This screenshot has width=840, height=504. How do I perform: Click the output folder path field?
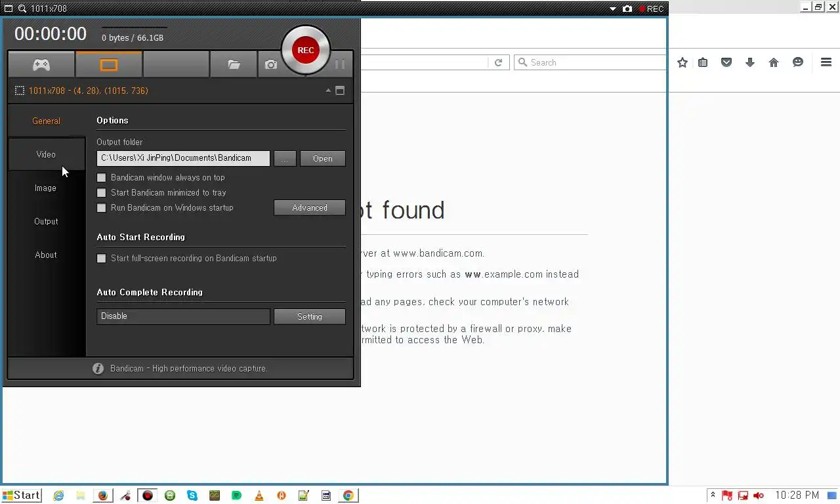tap(183, 158)
